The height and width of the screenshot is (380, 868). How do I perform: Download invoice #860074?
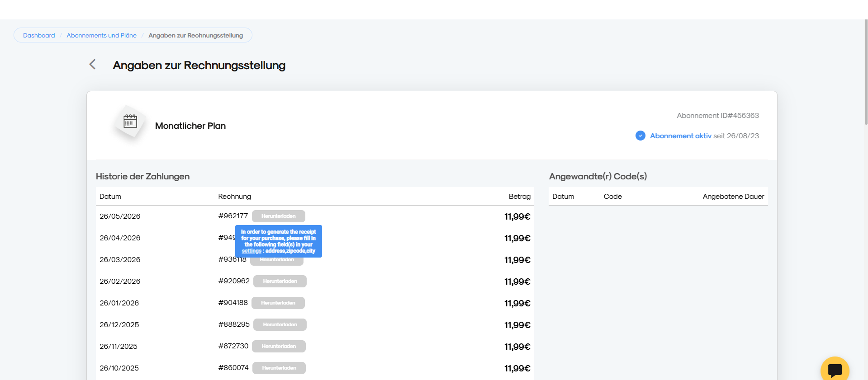pyautogui.click(x=279, y=368)
